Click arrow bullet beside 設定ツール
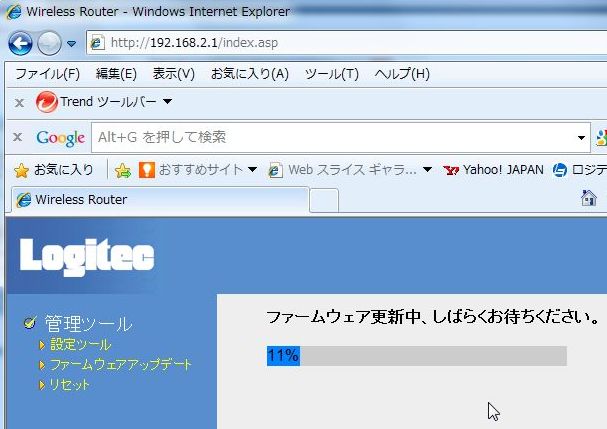607x429 pixels. pos(42,345)
